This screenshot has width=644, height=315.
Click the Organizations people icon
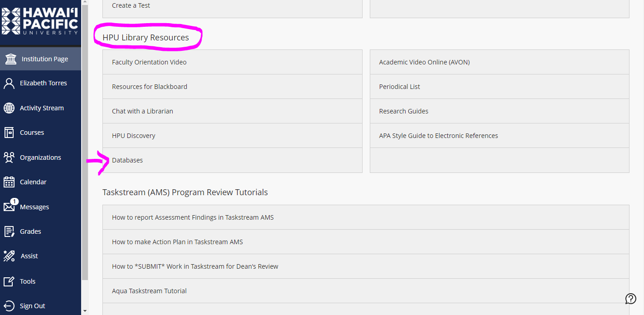point(9,157)
